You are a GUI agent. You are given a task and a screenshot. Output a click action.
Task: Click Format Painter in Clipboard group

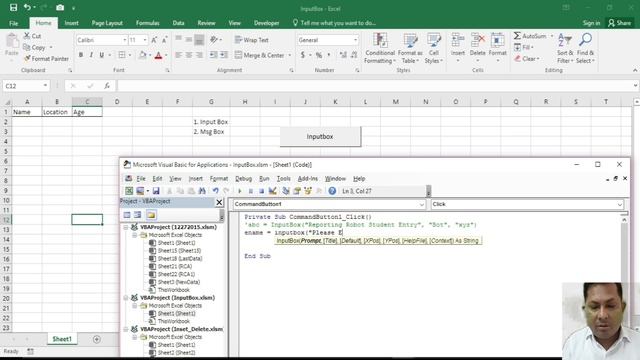tap(46, 59)
